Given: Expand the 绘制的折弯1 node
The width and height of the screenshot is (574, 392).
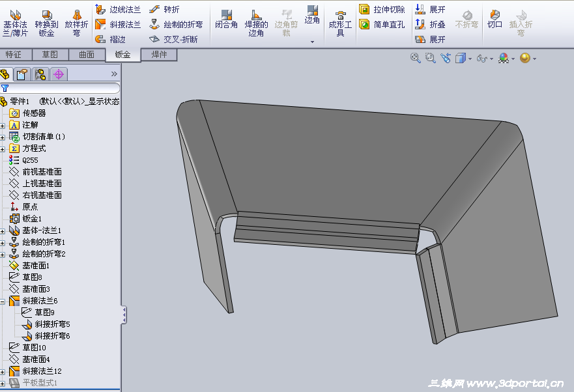Looking at the screenshot, I should 2,243.
